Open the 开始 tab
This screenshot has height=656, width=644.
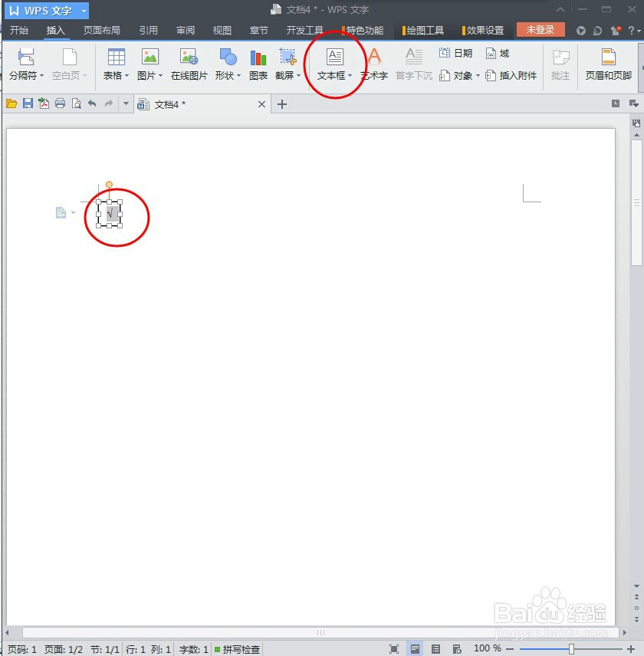(x=19, y=31)
